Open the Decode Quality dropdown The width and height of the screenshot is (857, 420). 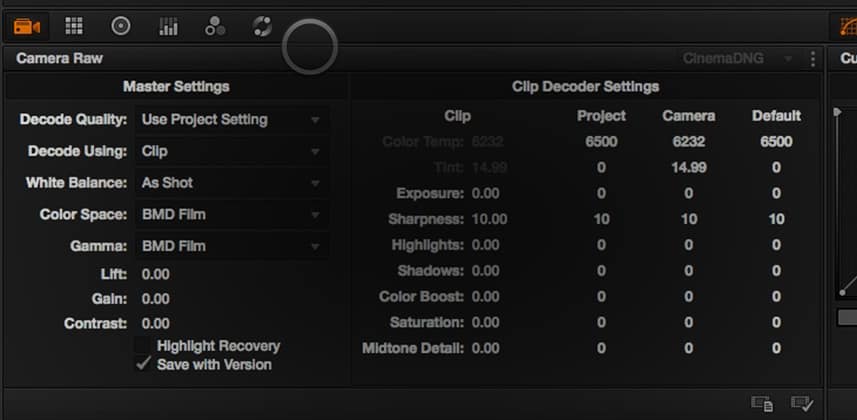pyautogui.click(x=232, y=120)
